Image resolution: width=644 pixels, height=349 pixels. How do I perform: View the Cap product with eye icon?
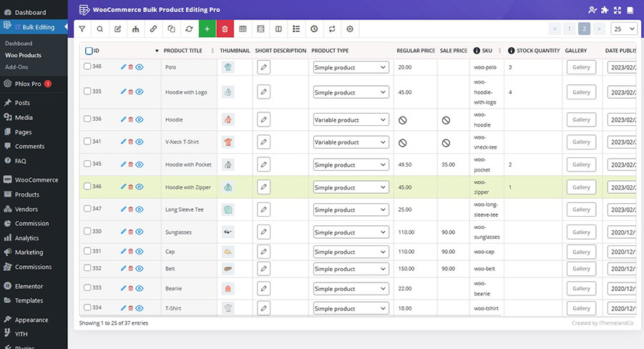pos(140,252)
